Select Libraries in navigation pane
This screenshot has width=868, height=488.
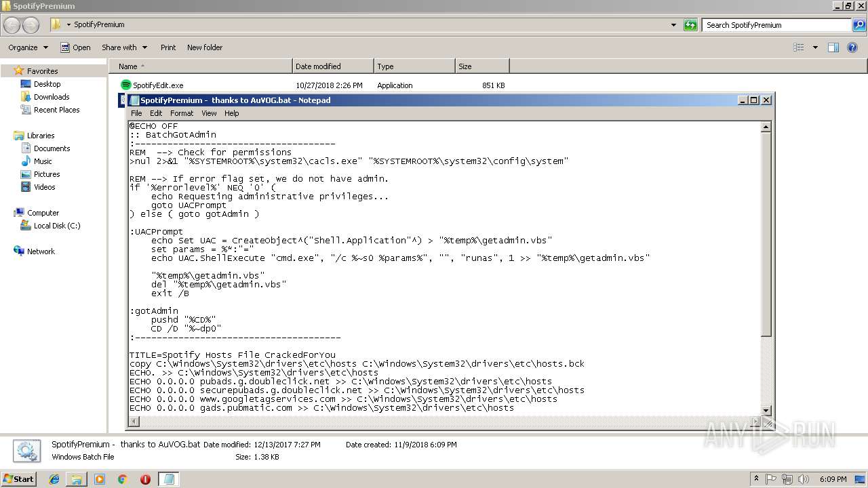point(41,136)
